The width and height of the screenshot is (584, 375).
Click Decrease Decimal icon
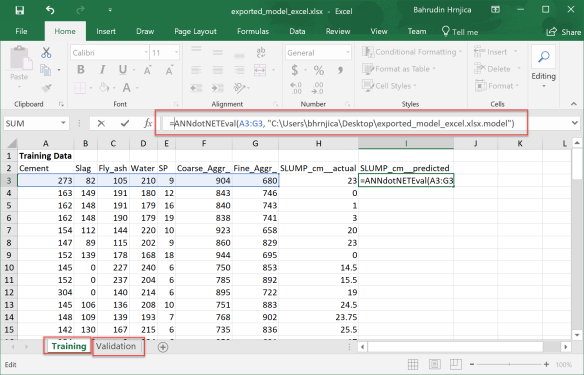tap(318, 88)
